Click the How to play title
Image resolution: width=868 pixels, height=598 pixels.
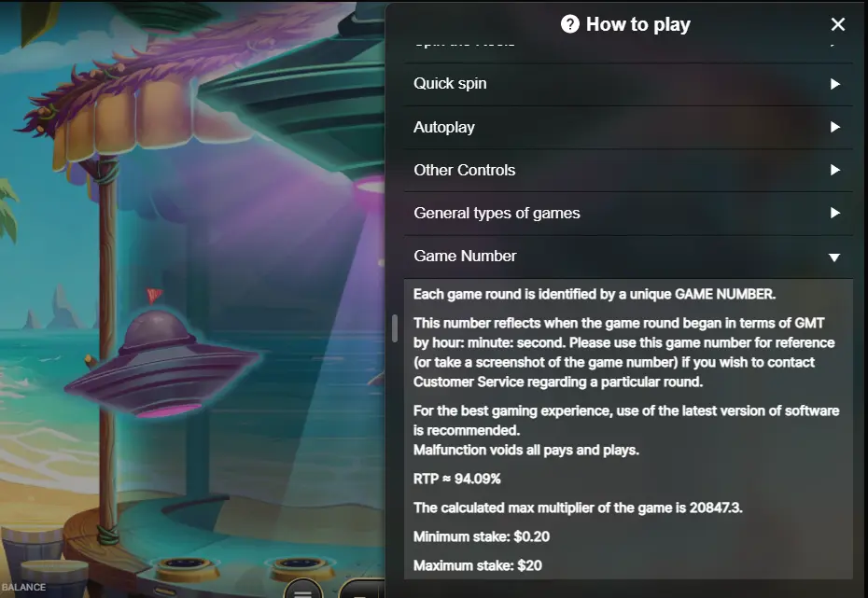pos(637,24)
